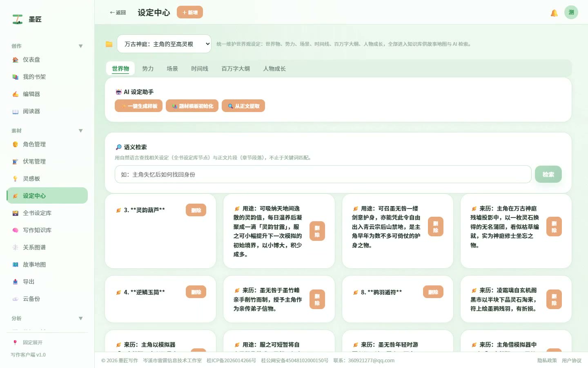The image size is (588, 368).
Task: Click the 导出 export icon
Action: (x=15, y=282)
